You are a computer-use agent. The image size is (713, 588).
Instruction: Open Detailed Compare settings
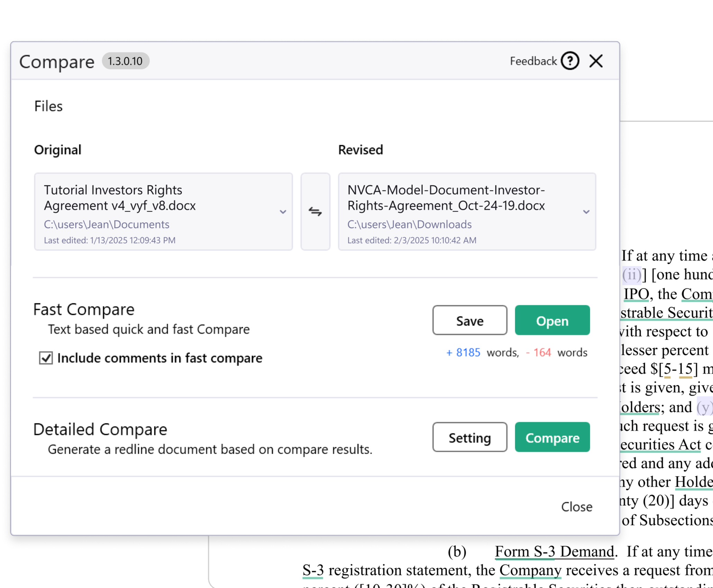469,437
